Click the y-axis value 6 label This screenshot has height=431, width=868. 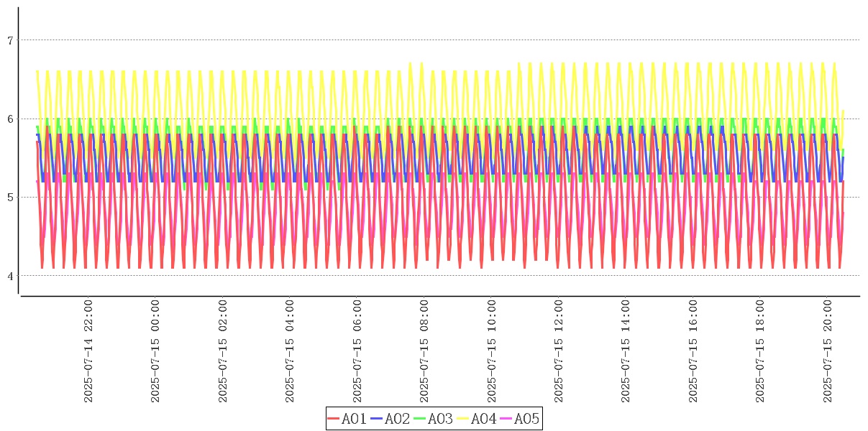coord(10,119)
